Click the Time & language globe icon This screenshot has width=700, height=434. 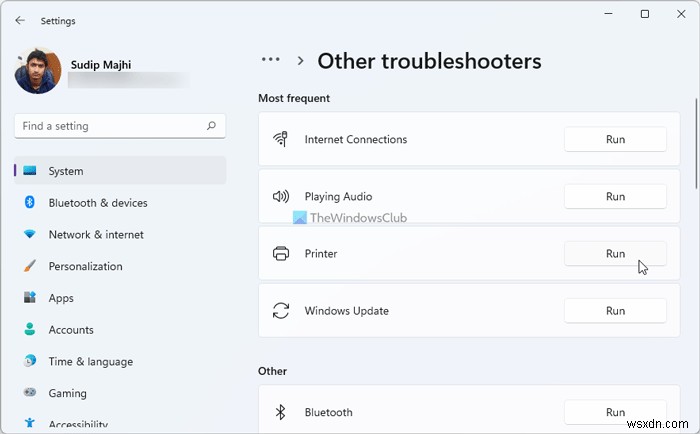(x=29, y=362)
